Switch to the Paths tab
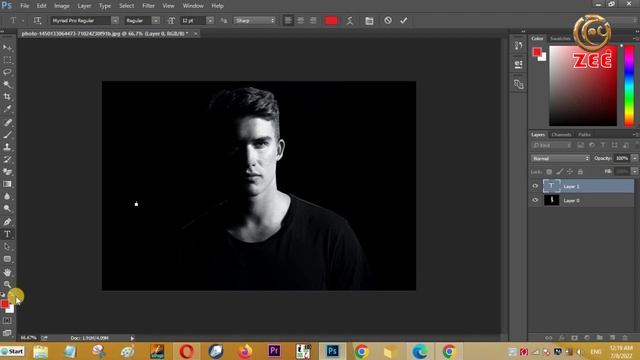The width and height of the screenshot is (640, 360). pyautogui.click(x=584, y=134)
